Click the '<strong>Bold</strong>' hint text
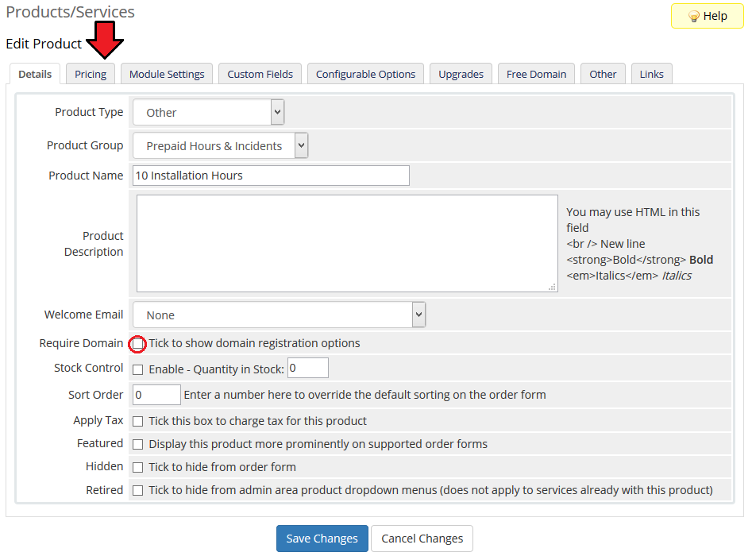 (x=626, y=260)
